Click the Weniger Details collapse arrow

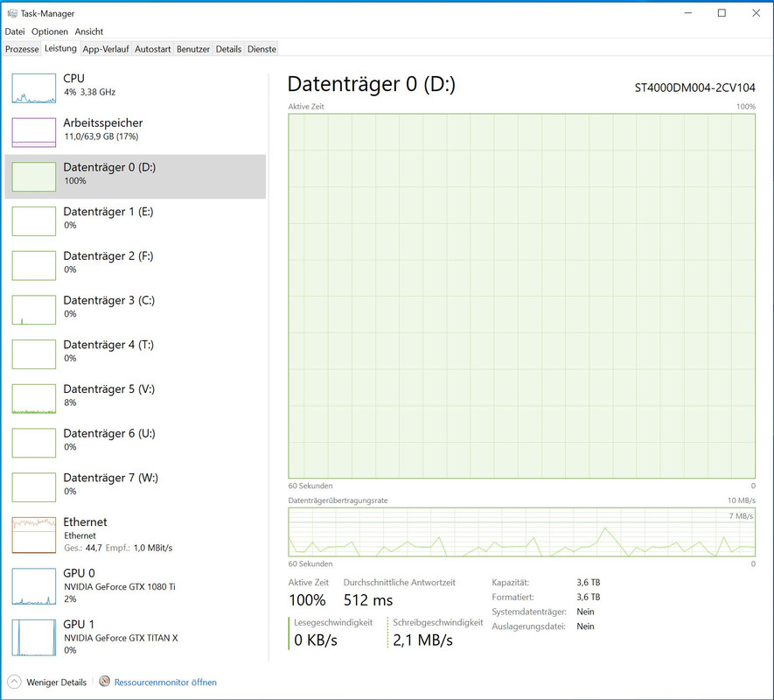pos(14,682)
